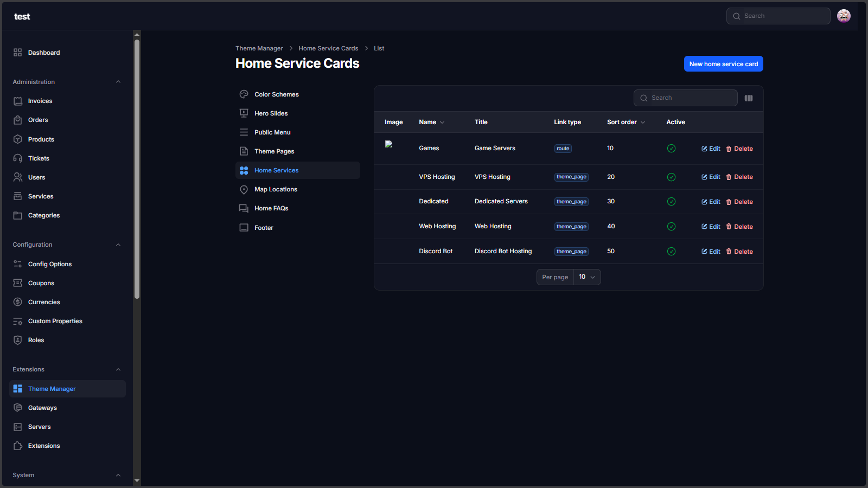Click the user avatar in top right
The height and width of the screenshot is (488, 868).
(844, 16)
